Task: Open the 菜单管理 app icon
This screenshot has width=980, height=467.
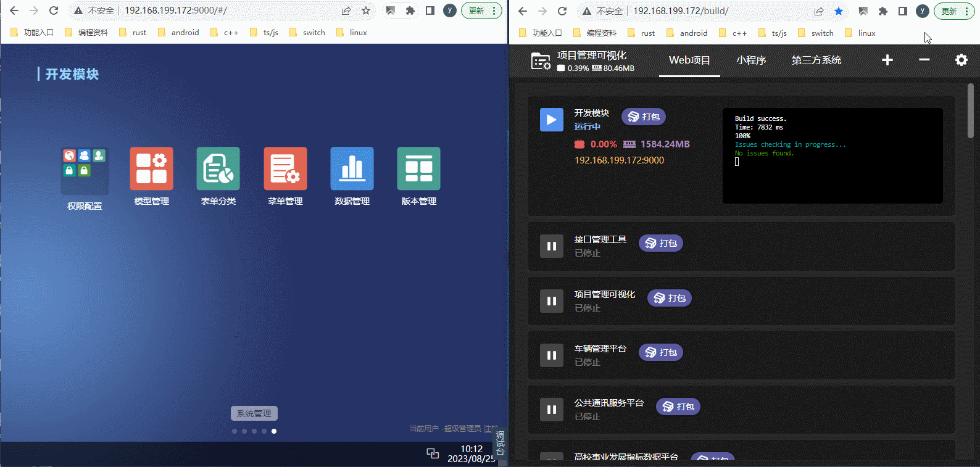Action: (x=285, y=168)
